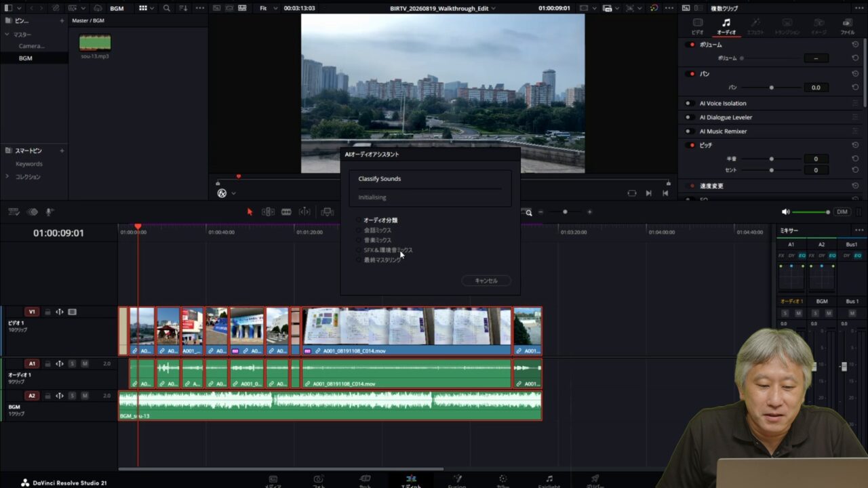Click the timeline zoom slider handle
The image size is (868, 488).
click(x=565, y=212)
